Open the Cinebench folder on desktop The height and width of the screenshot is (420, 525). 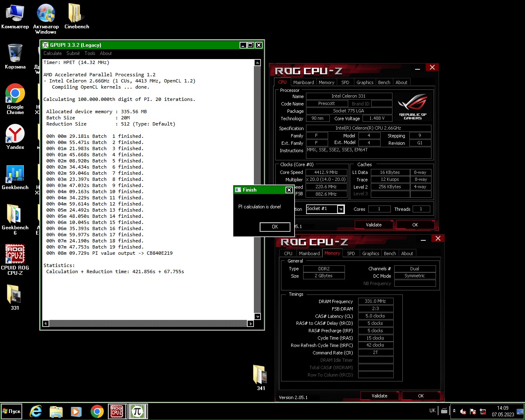(x=76, y=16)
